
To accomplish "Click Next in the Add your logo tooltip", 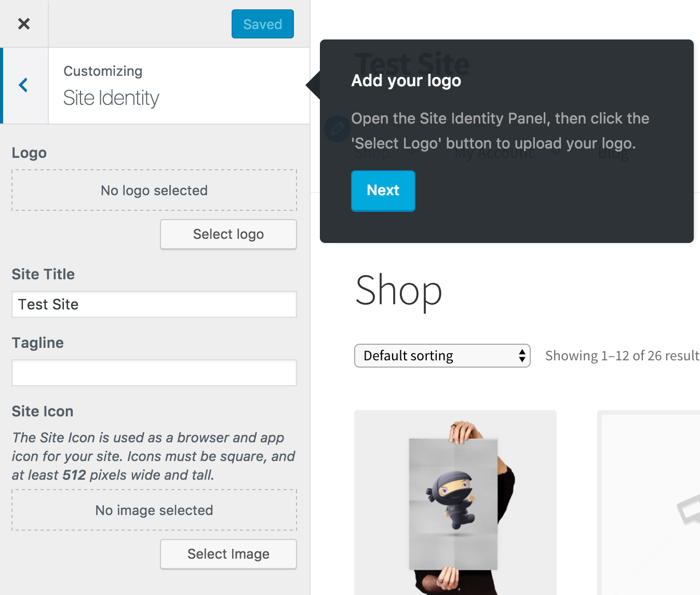I will point(383,191).
